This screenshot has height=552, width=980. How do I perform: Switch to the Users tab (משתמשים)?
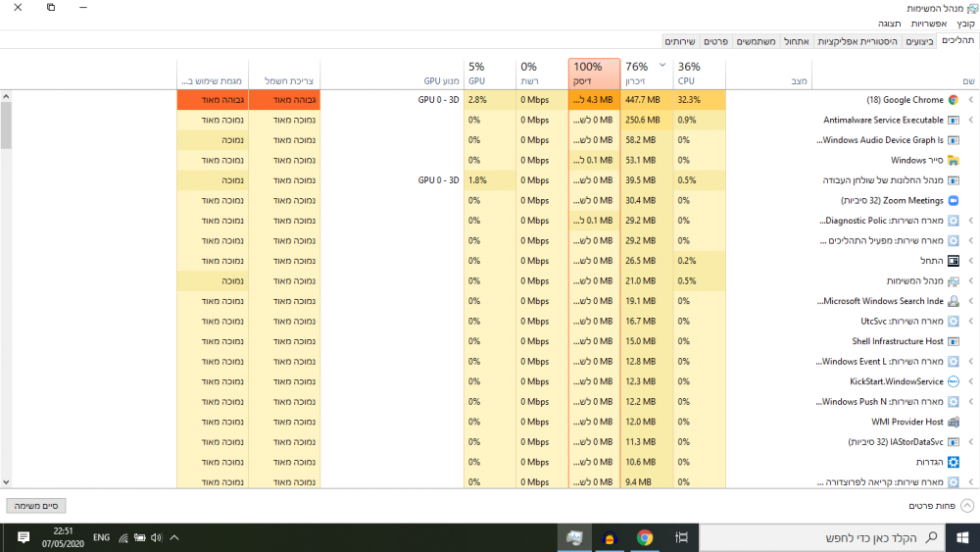(x=756, y=41)
